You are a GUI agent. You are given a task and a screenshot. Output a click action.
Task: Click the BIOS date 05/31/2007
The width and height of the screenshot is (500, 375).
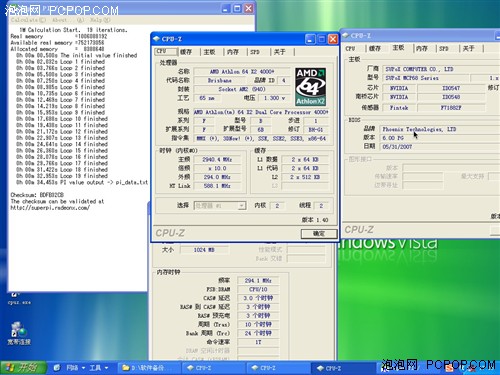(x=439, y=147)
